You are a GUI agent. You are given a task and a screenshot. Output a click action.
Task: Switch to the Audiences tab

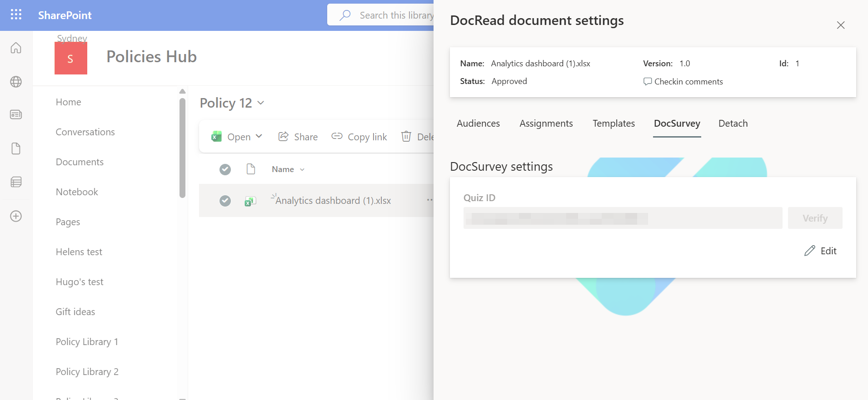click(x=478, y=123)
